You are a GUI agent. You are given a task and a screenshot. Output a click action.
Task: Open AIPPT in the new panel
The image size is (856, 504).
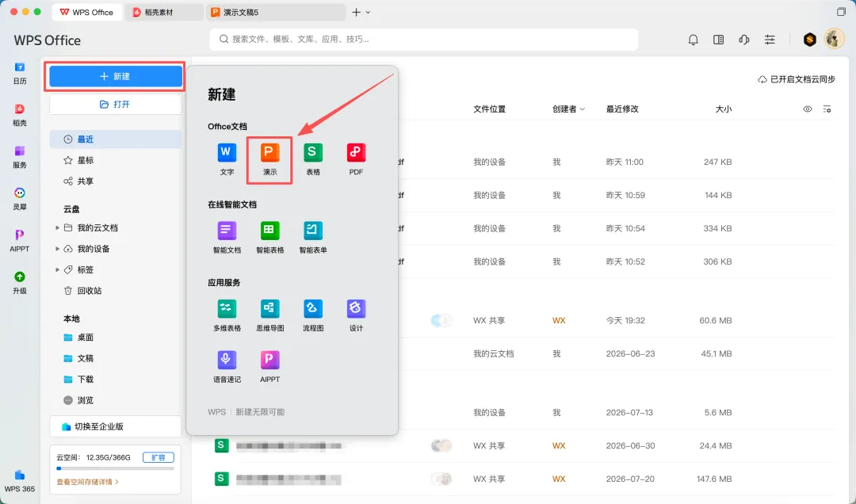click(269, 366)
